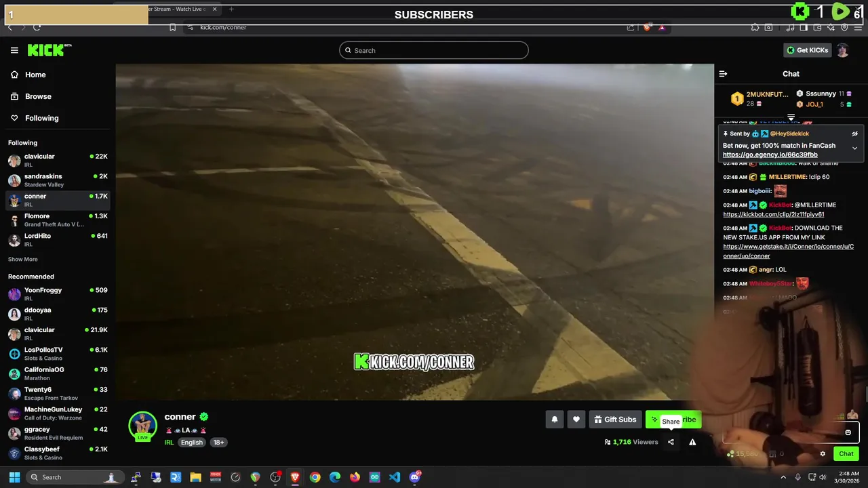Screen dimensions: 868x488
Task: Show hidden system tray icons
Action: pos(783,477)
